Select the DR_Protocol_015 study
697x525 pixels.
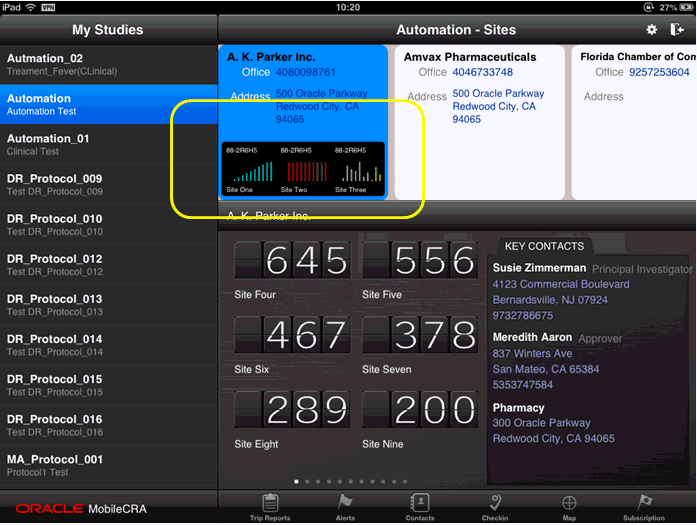click(108, 385)
